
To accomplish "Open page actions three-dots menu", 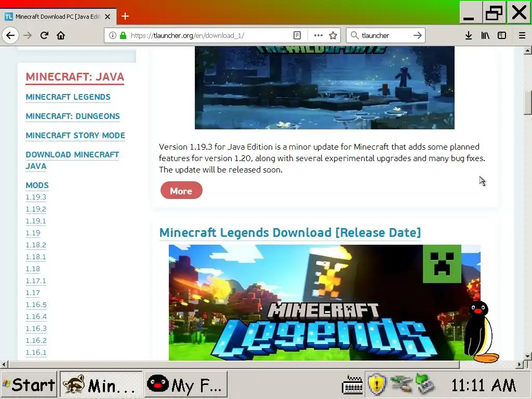I will click(x=318, y=35).
